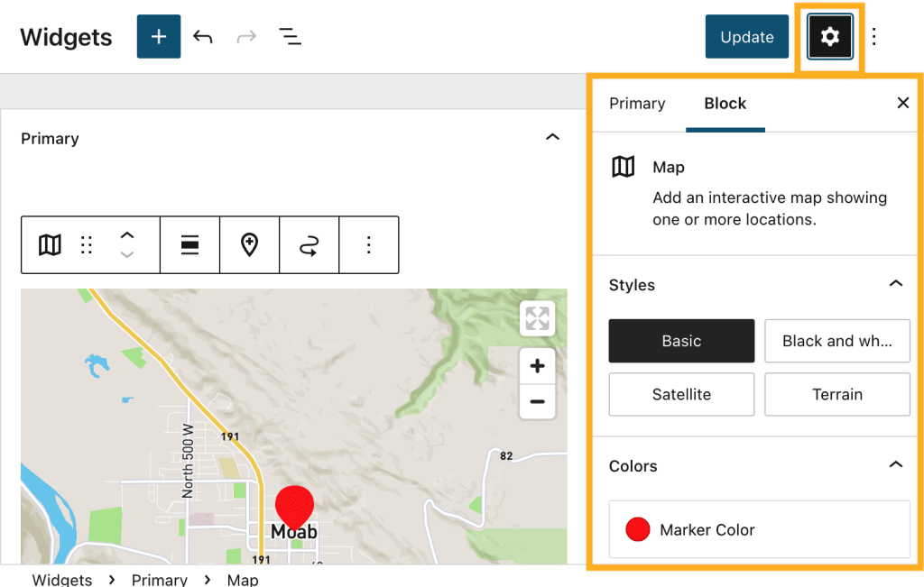Switch to the Black and white style
This screenshot has width=924, height=587.
click(836, 341)
